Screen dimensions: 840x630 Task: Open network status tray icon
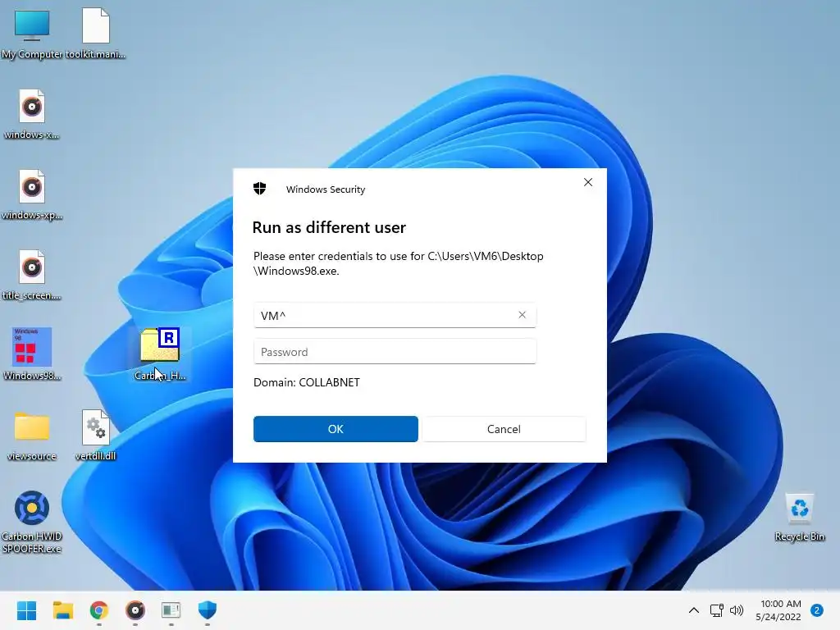click(717, 610)
